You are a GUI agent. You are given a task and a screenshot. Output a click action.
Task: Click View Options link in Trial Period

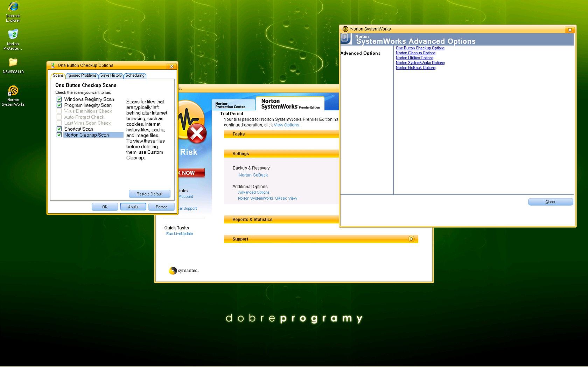coord(286,125)
